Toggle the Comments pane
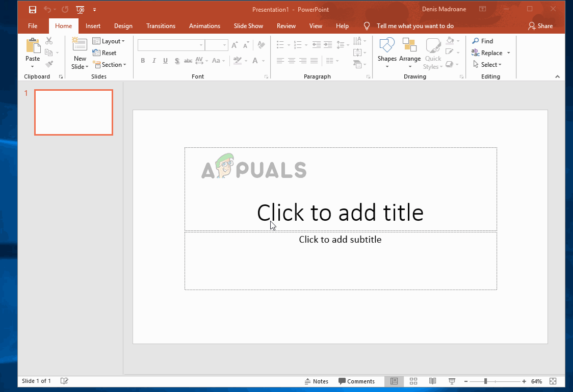 (356, 381)
